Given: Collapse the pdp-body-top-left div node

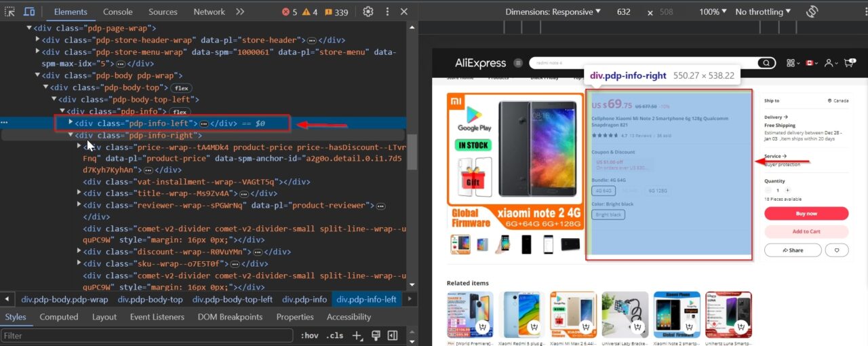Looking at the screenshot, I should [54, 100].
